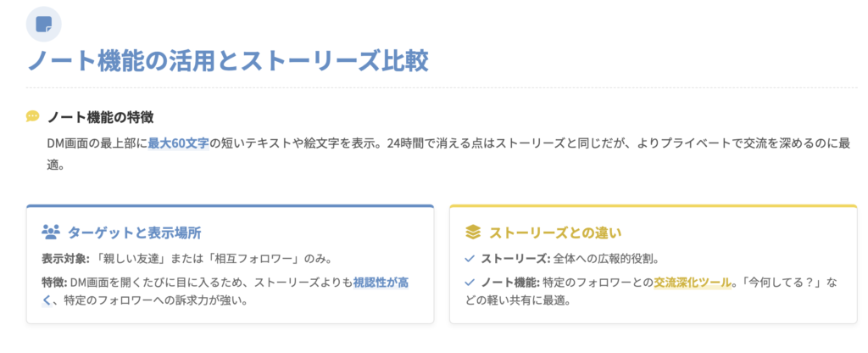Click the checkmark beside ノート機能
Image resolution: width=868 pixels, height=353 pixels.
coord(470,282)
